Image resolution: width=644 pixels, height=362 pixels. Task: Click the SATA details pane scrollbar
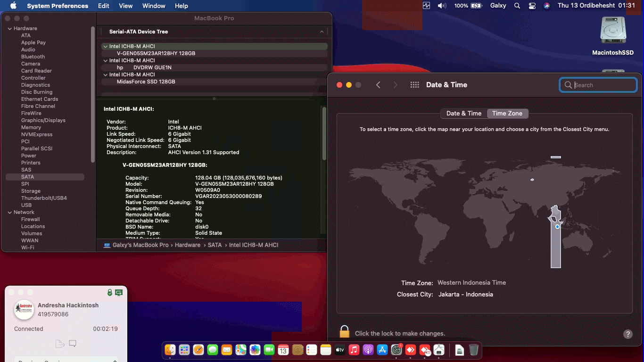point(324,134)
